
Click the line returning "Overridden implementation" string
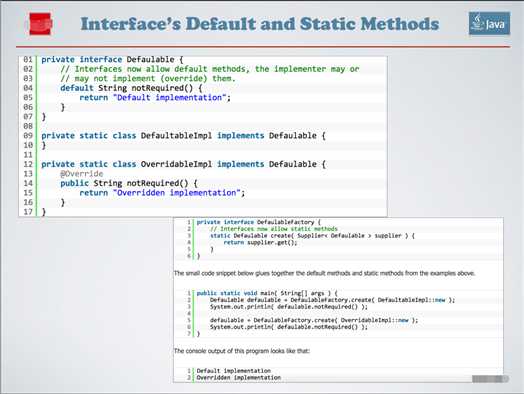click(x=162, y=193)
